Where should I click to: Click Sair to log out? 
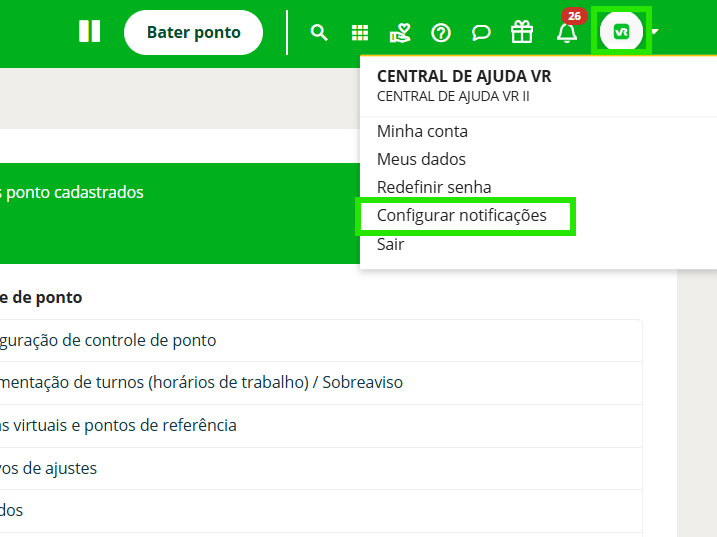click(391, 244)
